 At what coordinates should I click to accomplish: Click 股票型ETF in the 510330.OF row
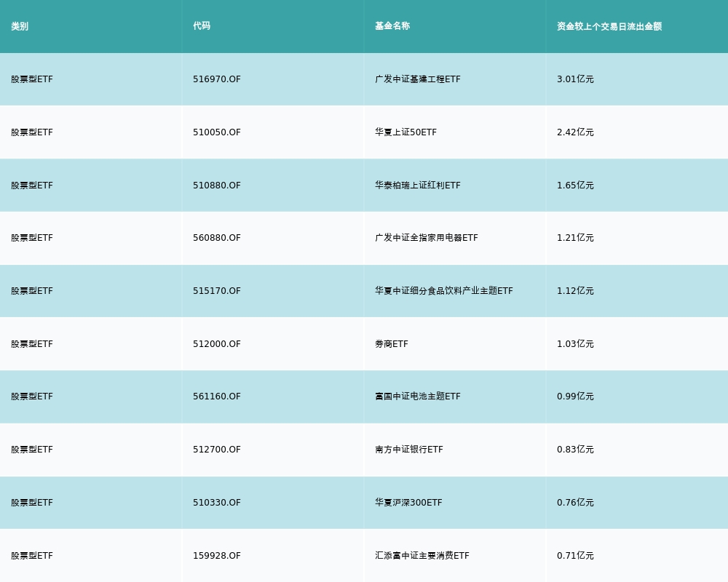[32, 503]
